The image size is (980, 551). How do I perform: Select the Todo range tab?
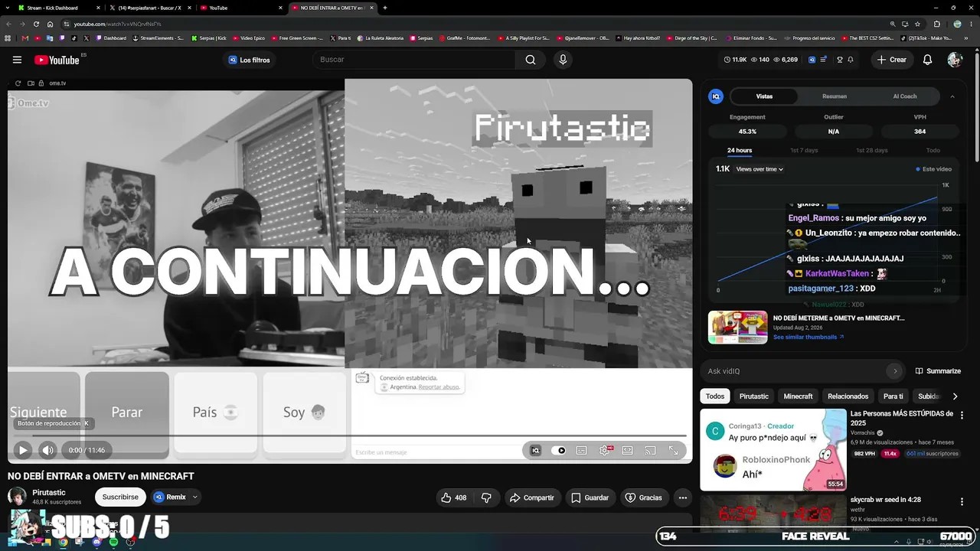click(933, 150)
